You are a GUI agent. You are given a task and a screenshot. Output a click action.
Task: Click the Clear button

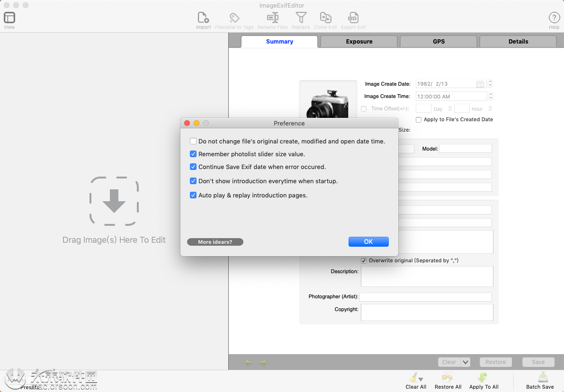[449, 362]
